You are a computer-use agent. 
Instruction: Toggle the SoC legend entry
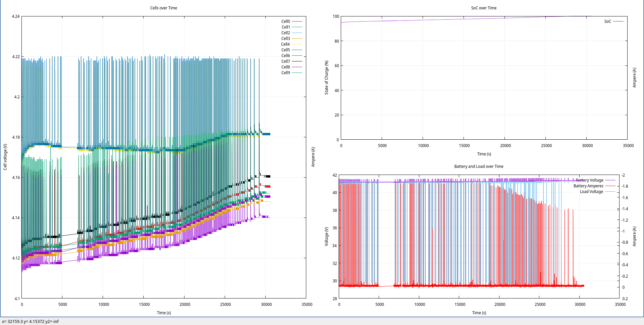click(x=614, y=21)
